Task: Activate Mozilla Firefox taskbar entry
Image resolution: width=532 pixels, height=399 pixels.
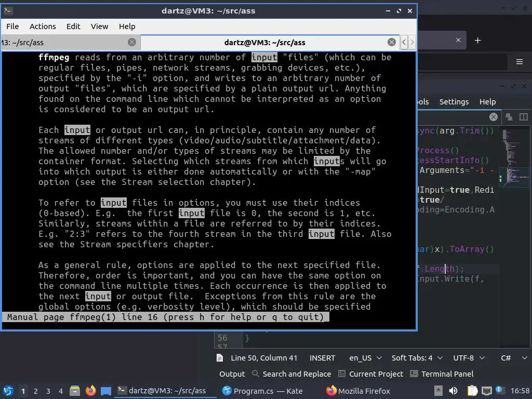Action: [x=358, y=391]
